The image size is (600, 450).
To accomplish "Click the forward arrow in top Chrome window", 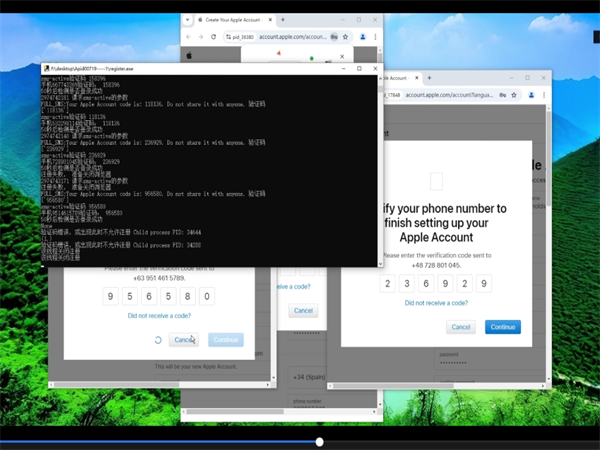I will click(200, 37).
